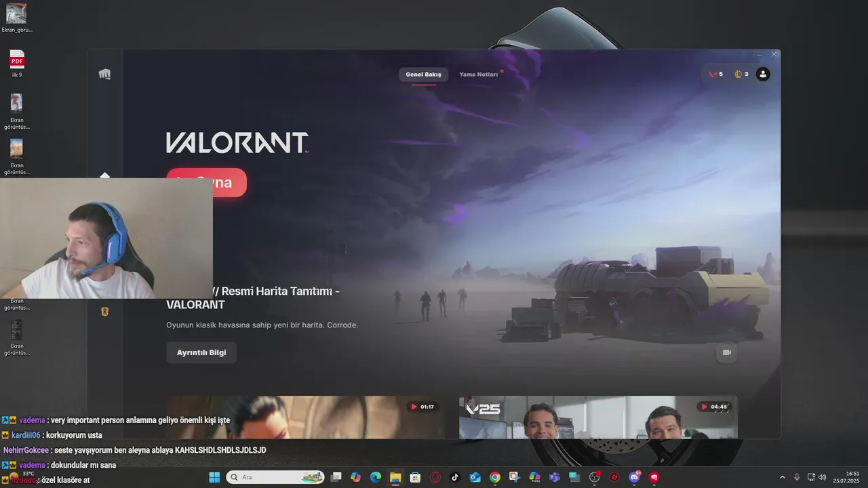The width and height of the screenshot is (868, 488).
Task: Open File Explorer from the taskbar
Action: (x=395, y=477)
